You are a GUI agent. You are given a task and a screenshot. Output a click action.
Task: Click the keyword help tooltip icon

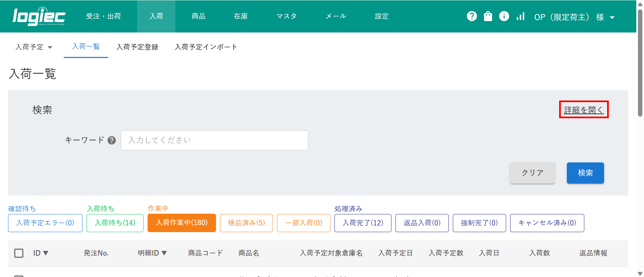[112, 140]
